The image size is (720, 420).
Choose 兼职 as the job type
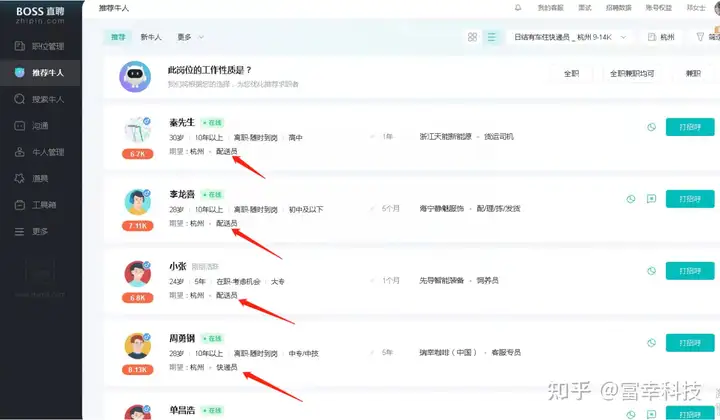pos(693,73)
